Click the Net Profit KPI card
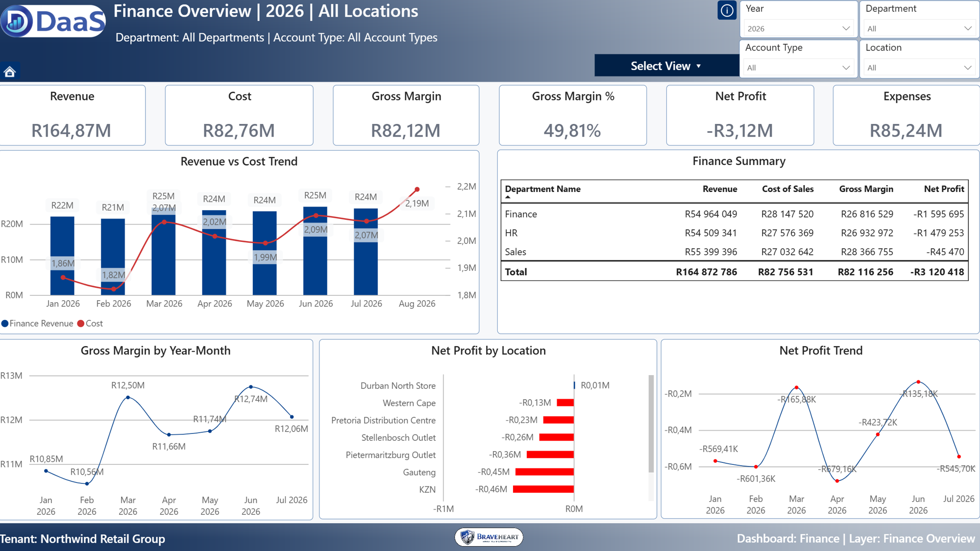Image resolution: width=980 pixels, height=551 pixels. (x=740, y=116)
